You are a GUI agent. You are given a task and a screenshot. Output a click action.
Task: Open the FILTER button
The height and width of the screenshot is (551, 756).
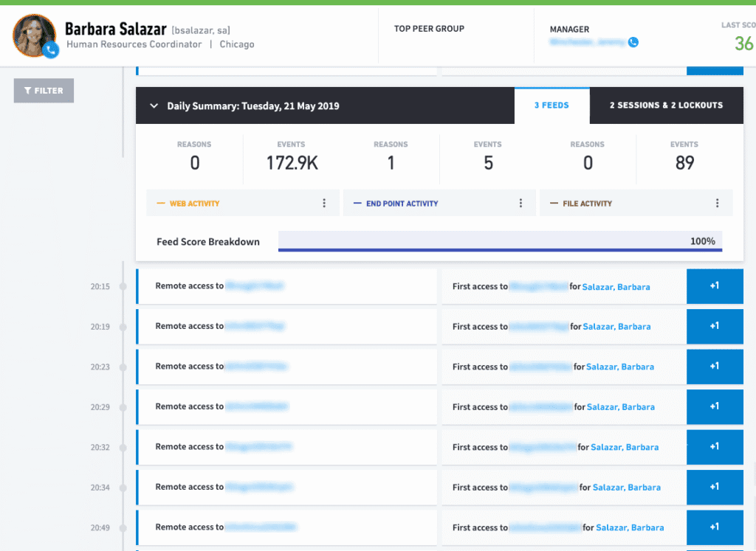click(44, 91)
